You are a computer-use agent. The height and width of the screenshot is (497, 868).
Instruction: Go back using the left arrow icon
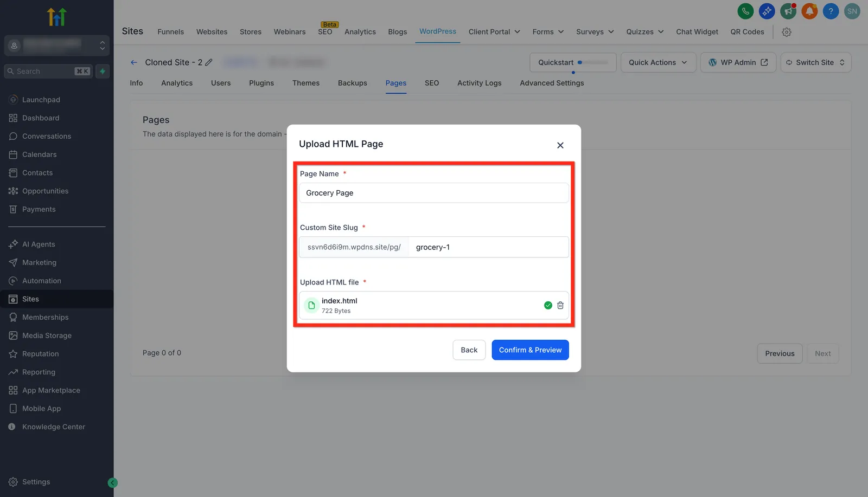point(134,62)
